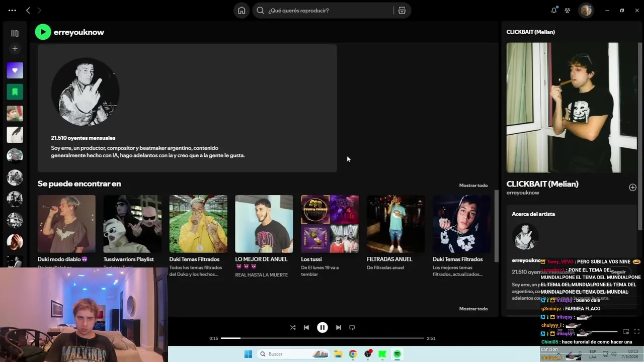Image resolution: width=644 pixels, height=362 pixels.
Task: Show friend activity panel
Action: pos(568,10)
